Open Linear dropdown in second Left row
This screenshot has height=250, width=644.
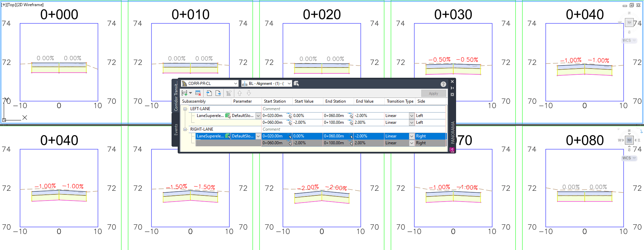pyautogui.click(x=412, y=122)
